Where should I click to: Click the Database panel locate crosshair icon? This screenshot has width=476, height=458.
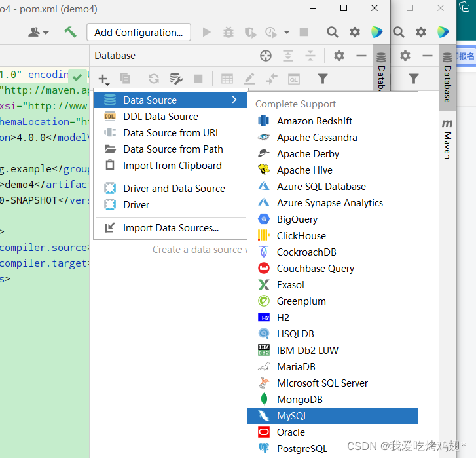(x=266, y=56)
